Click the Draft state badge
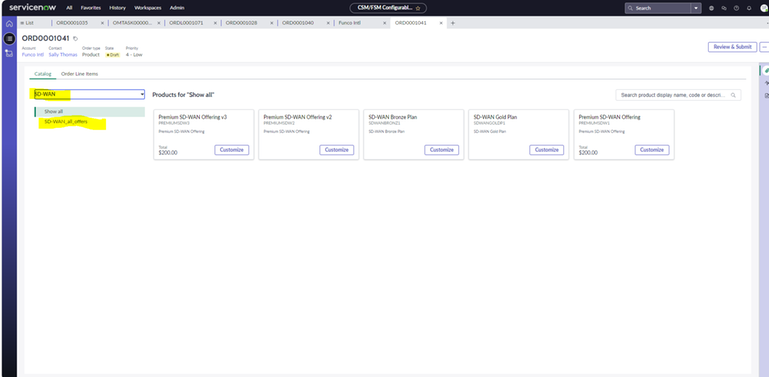This screenshot has width=769, height=377. tap(113, 55)
